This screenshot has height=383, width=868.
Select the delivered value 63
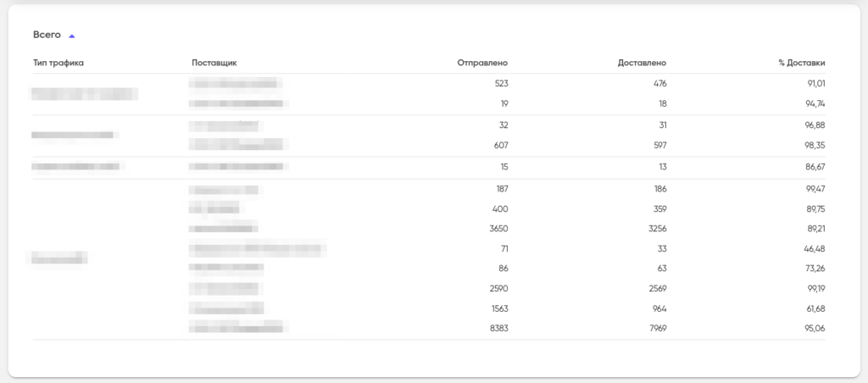coord(661,269)
